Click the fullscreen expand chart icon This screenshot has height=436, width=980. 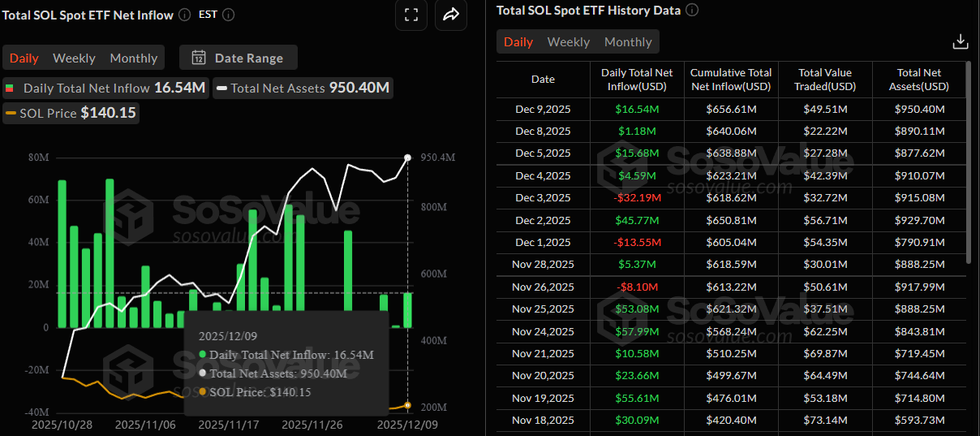click(x=410, y=15)
